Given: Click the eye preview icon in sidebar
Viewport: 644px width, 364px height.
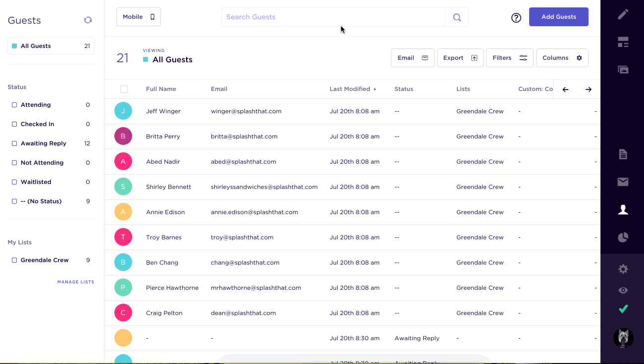Looking at the screenshot, I should click(x=623, y=290).
